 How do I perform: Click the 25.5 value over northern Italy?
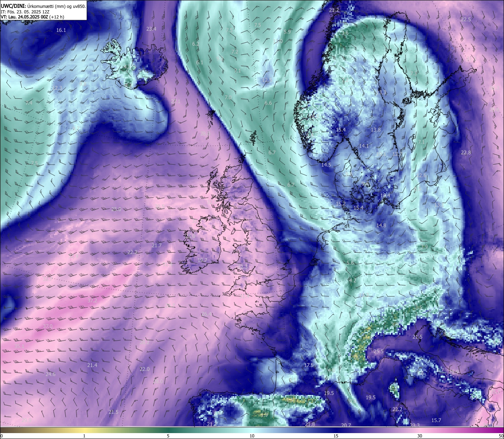378,351
